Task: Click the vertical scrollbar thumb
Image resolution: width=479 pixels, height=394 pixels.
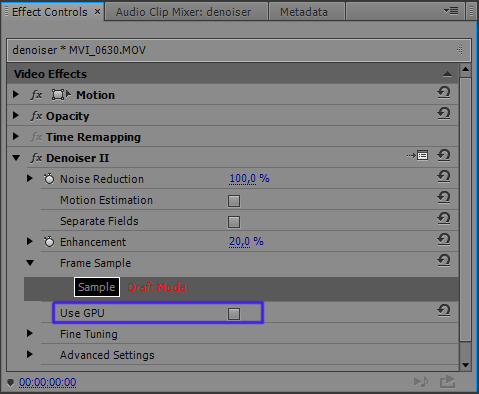Action: (x=465, y=209)
